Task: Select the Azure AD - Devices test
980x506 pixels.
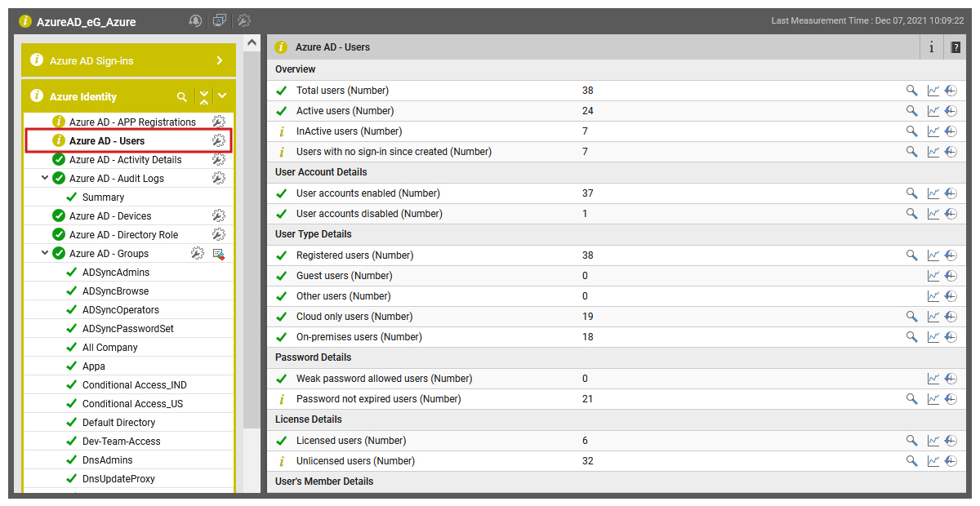Action: [x=110, y=215]
